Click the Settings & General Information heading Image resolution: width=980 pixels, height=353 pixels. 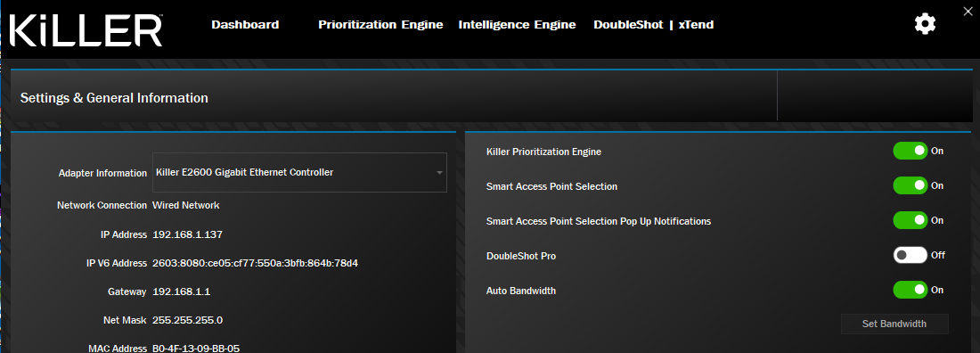pyautogui.click(x=114, y=98)
